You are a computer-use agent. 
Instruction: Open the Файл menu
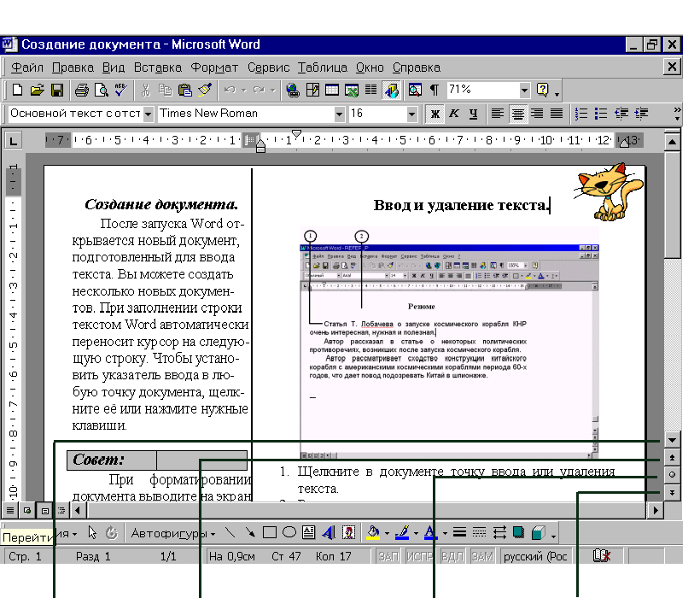point(26,67)
